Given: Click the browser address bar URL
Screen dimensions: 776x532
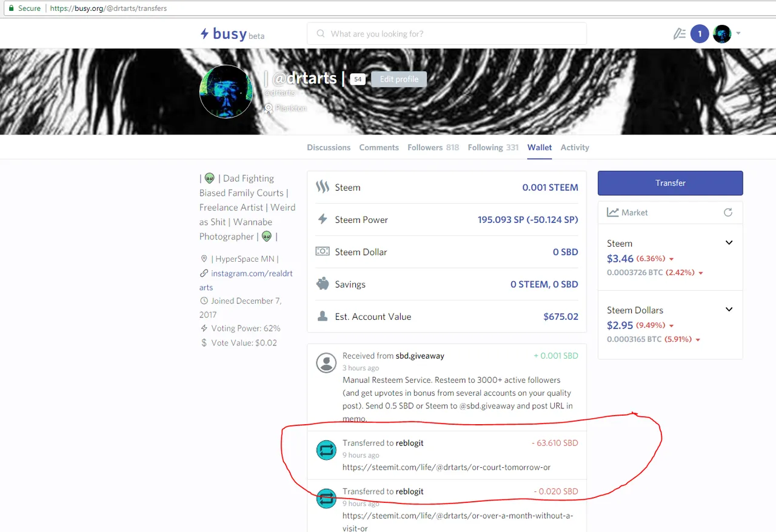Looking at the screenshot, I should (x=109, y=8).
